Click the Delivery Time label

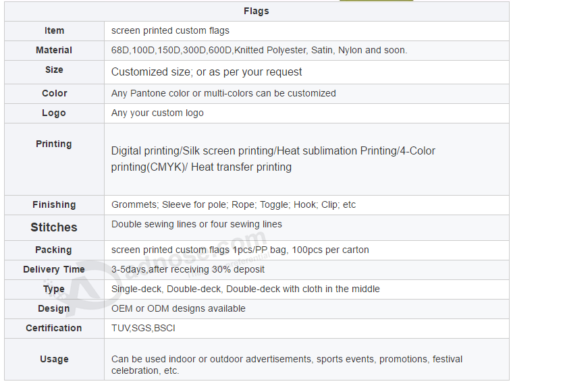pyautogui.click(x=54, y=269)
